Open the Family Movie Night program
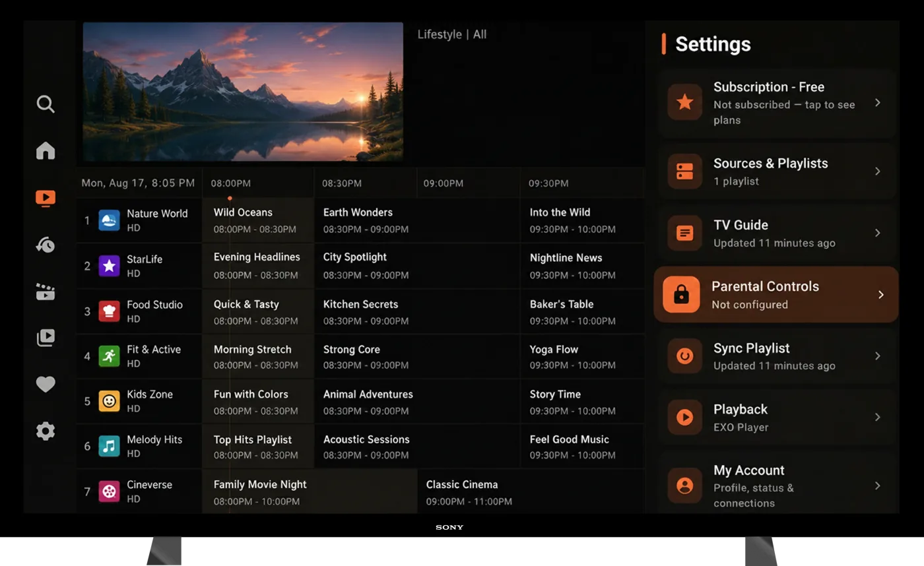The height and width of the screenshot is (566, 924). [310, 491]
